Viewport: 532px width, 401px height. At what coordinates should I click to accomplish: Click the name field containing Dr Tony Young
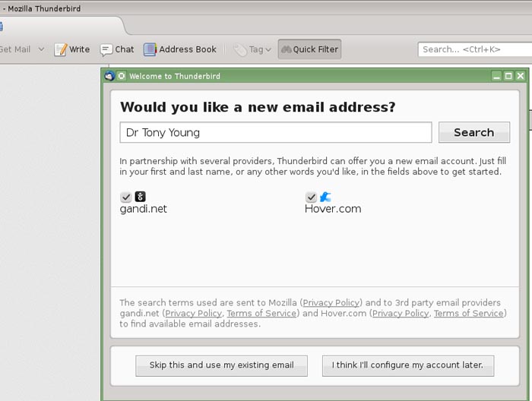(275, 132)
